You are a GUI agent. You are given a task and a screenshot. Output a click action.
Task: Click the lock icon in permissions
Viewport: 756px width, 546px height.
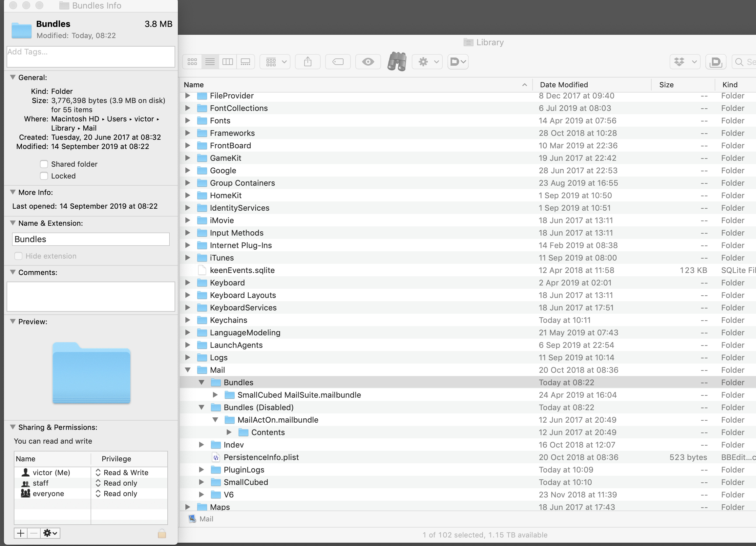click(x=162, y=533)
